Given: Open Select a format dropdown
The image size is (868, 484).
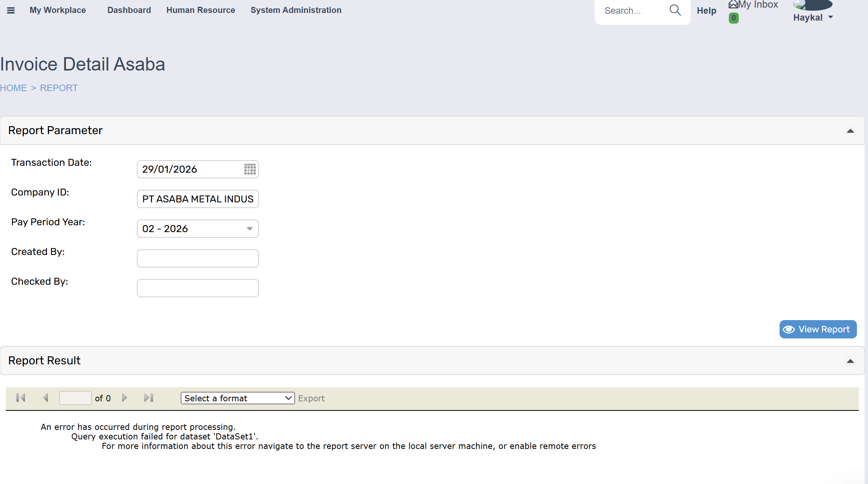Looking at the screenshot, I should (237, 398).
